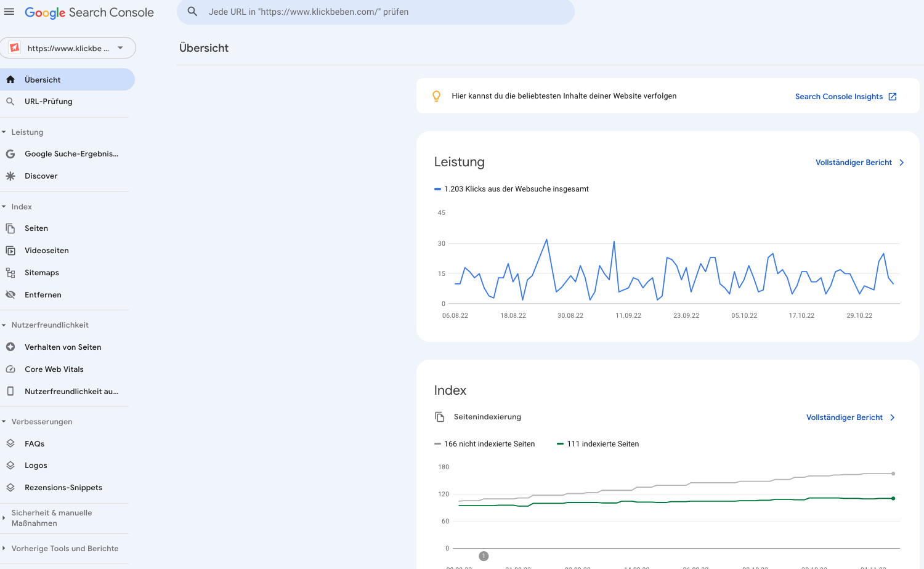Click the Discover asterisk icon
This screenshot has height=569, width=924.
coord(10,176)
